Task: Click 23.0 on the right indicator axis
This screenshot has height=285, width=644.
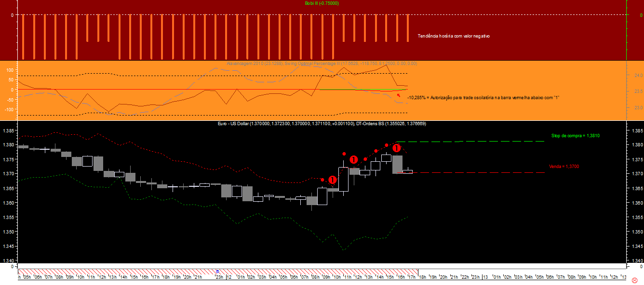Action: point(639,107)
